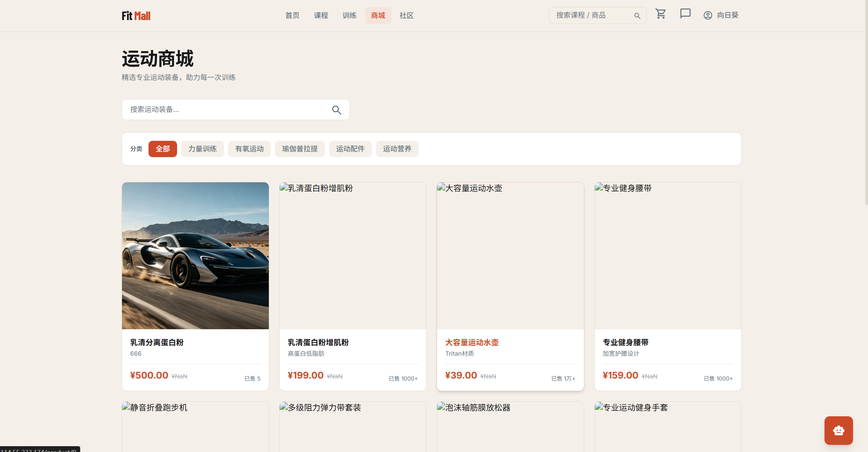Filter by 有氧运动 category
The height and width of the screenshot is (452, 868).
[249, 149]
